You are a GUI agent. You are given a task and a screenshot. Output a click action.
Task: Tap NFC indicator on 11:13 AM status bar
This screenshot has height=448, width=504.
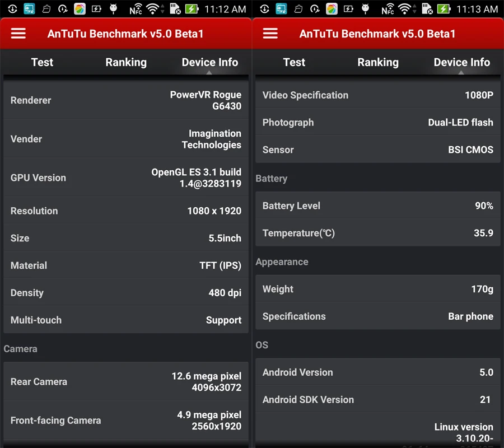(388, 9)
